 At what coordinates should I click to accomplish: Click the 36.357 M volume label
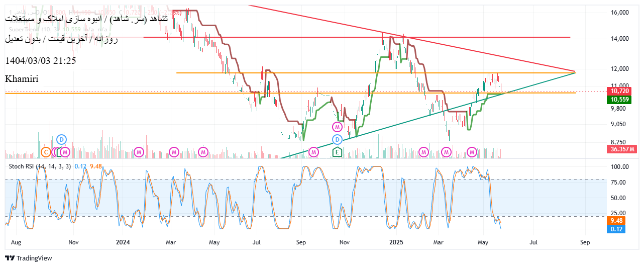click(x=622, y=149)
